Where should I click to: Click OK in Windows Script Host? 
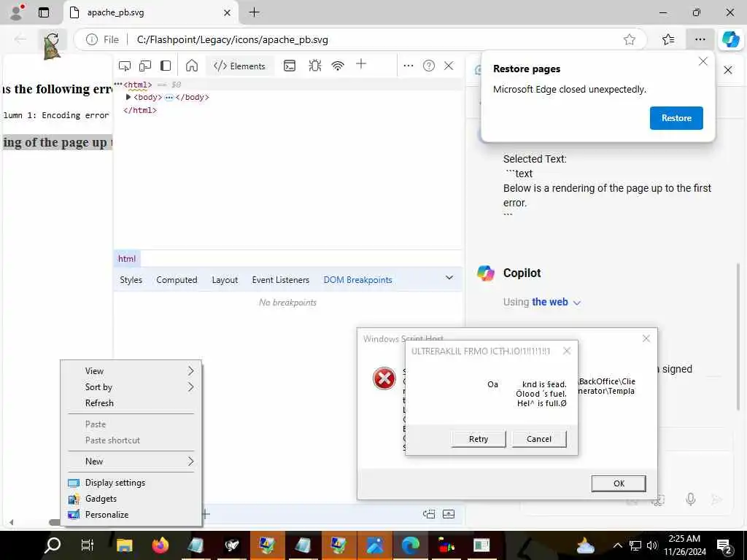coord(619,483)
